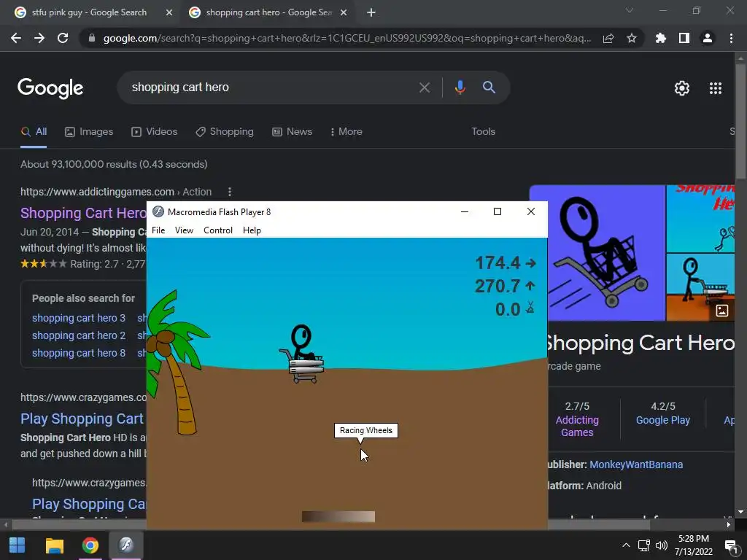Open three-dot options for addictinggames result
Viewport: 747px width, 560px height.
pyautogui.click(x=230, y=192)
